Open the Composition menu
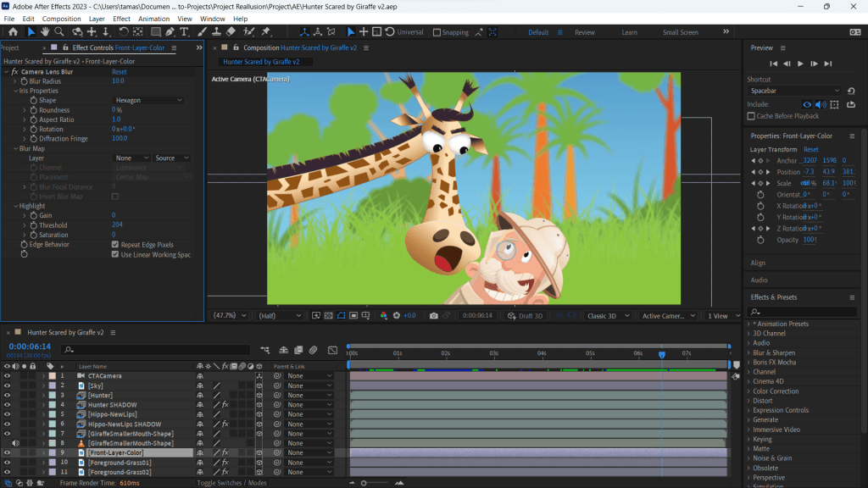The width and height of the screenshot is (868, 488). click(x=61, y=19)
